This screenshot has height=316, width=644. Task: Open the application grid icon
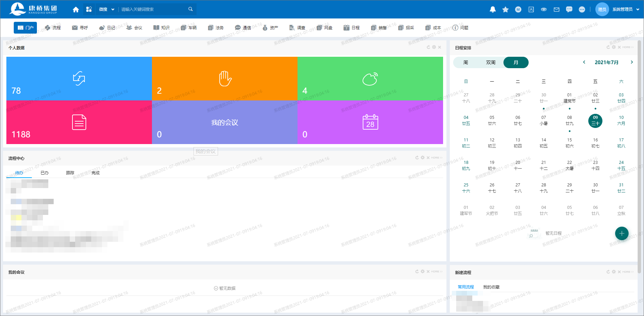coord(89,9)
